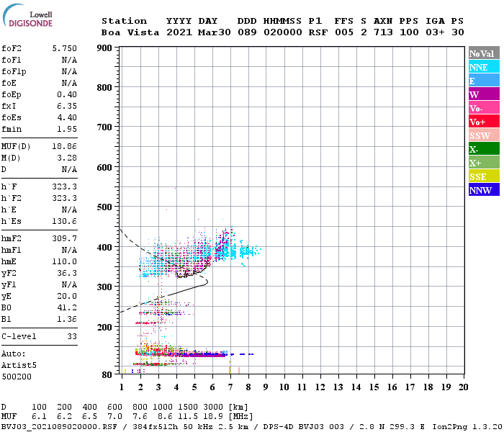The image size is (504, 432).
Task: Click the fmin value 1.95
Action: click(67, 129)
